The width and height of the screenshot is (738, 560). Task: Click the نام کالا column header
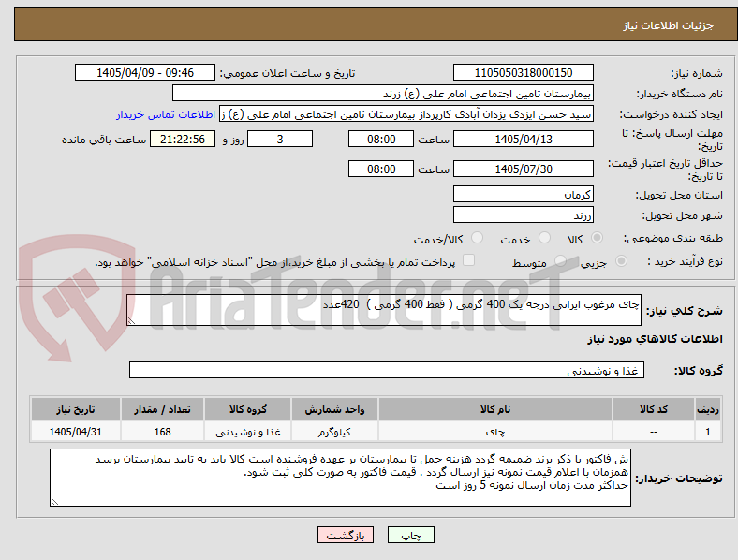tap(495, 409)
